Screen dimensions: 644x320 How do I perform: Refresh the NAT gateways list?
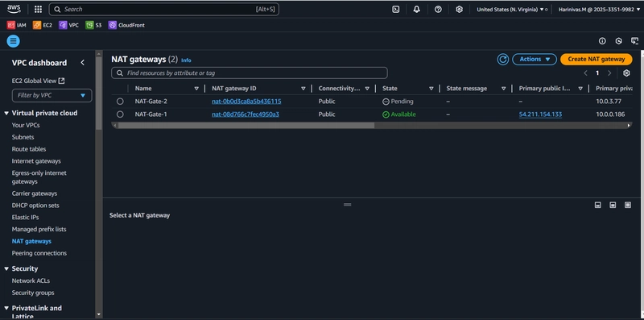[502, 59]
